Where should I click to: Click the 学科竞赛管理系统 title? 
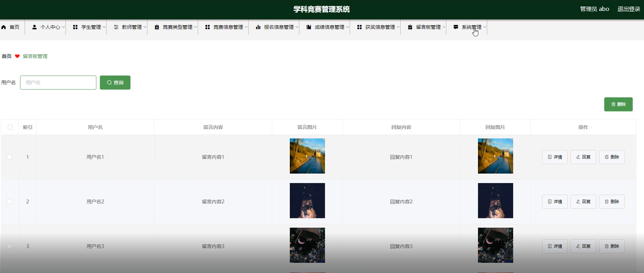tap(322, 9)
